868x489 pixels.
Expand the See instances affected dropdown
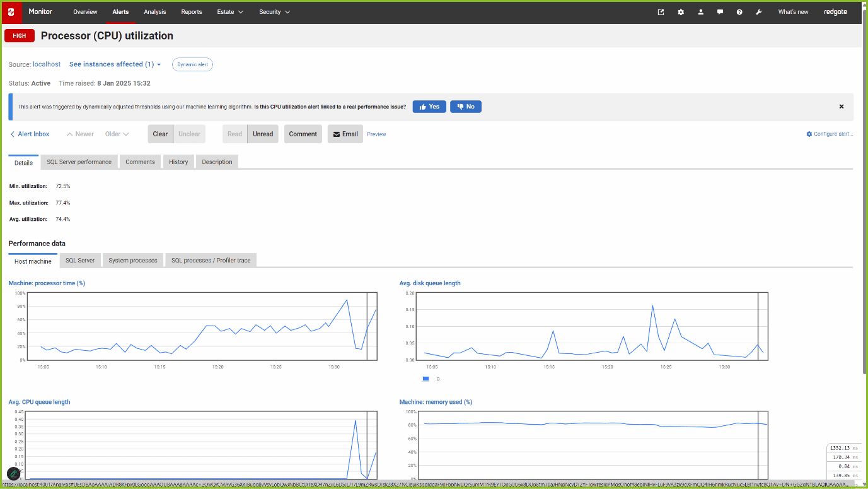coord(115,64)
